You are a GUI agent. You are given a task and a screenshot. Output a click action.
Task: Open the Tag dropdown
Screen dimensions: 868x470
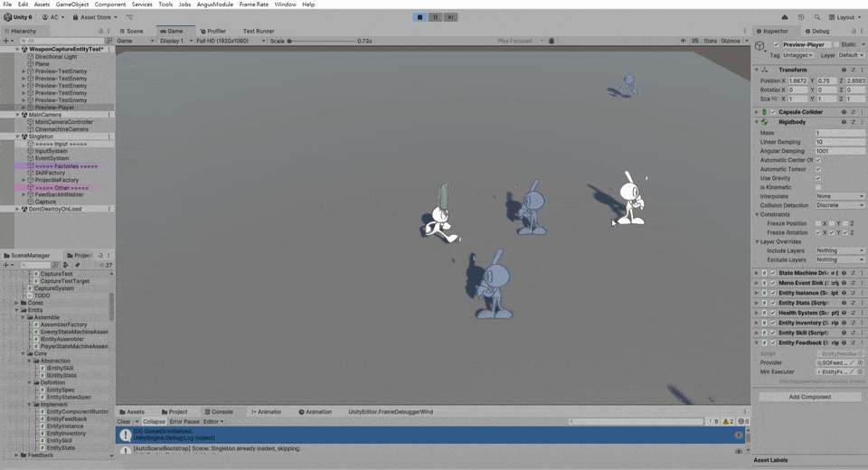pyautogui.click(x=797, y=55)
